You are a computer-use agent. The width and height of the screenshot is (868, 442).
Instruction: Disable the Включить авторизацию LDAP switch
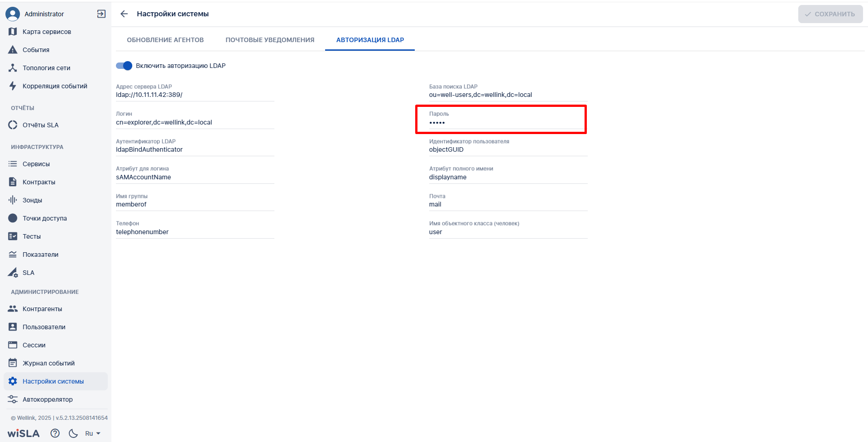coord(124,66)
